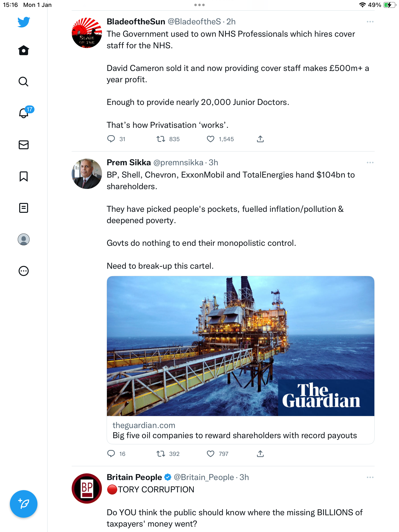Open Lists icon in sidebar
399x532 pixels.
click(x=24, y=208)
